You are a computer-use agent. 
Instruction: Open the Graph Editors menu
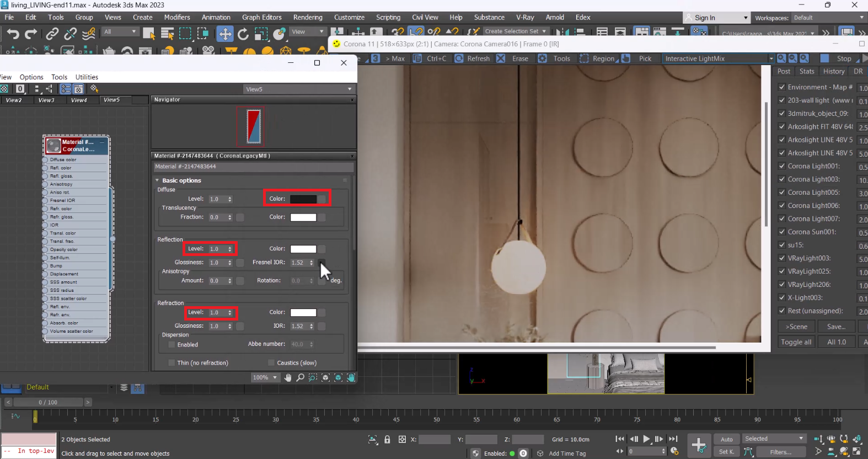261,18
